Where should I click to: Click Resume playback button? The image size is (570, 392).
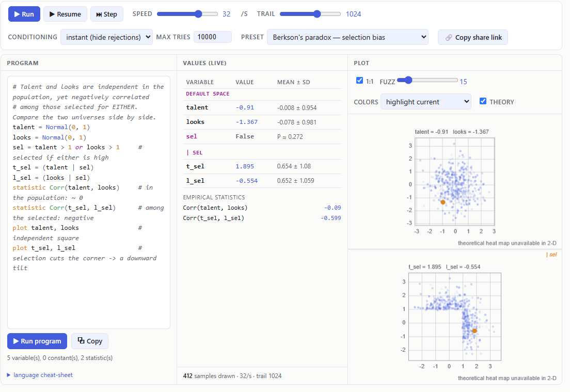65,14
